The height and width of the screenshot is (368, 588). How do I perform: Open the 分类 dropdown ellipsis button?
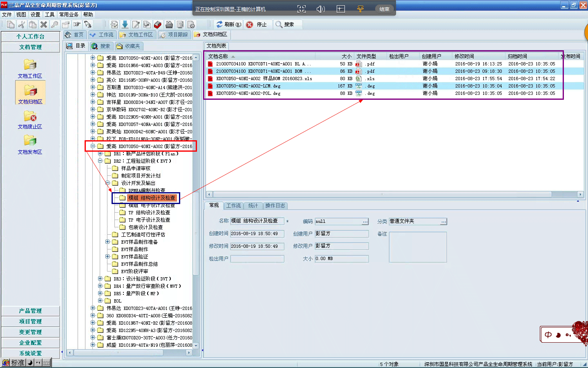click(x=443, y=222)
